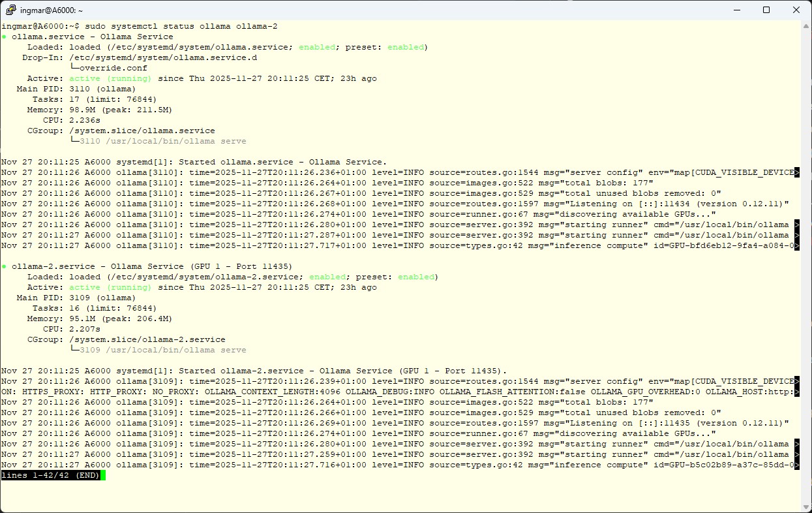Click the green status dot beside ollama-2.service
This screenshot has height=513, width=812.
point(4,266)
